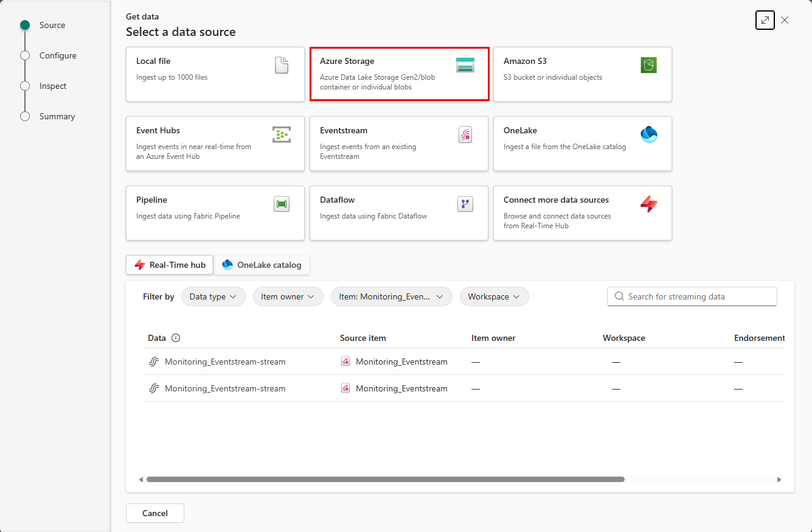Select the Azure Storage icon
812x532 pixels.
tap(465, 65)
